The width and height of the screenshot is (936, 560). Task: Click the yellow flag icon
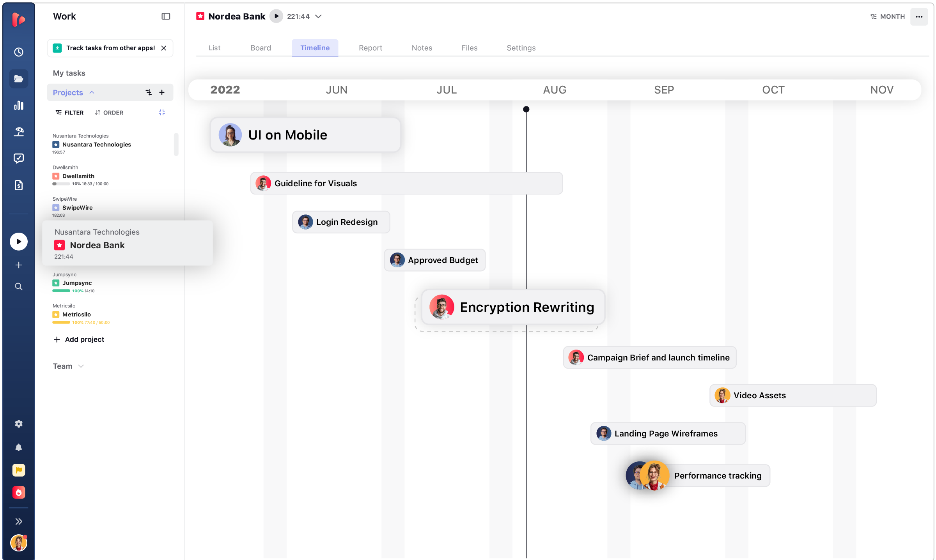click(x=19, y=470)
